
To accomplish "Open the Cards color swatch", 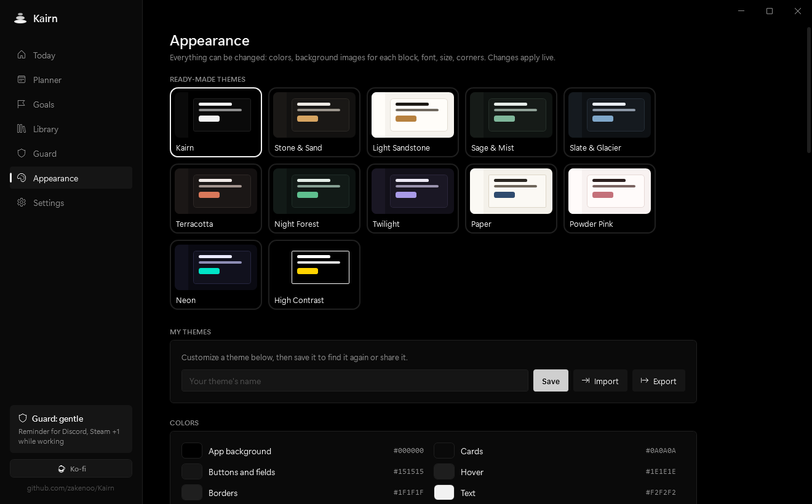I will pos(444,451).
